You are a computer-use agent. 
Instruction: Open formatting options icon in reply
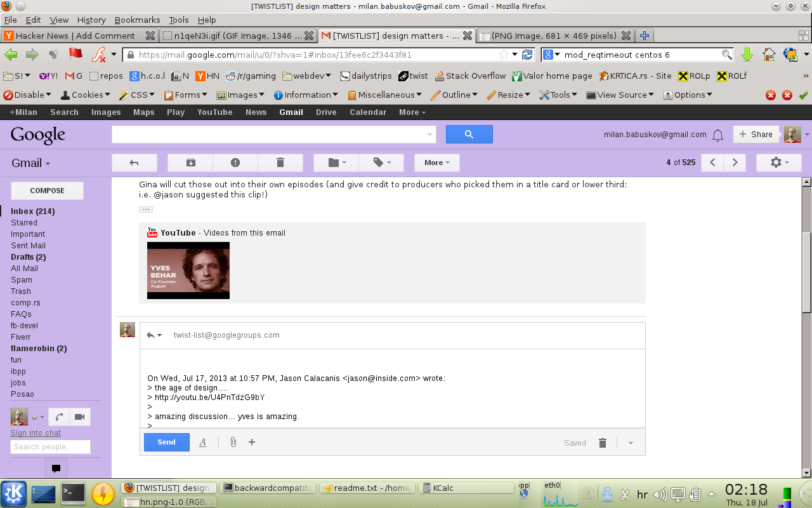point(203,442)
